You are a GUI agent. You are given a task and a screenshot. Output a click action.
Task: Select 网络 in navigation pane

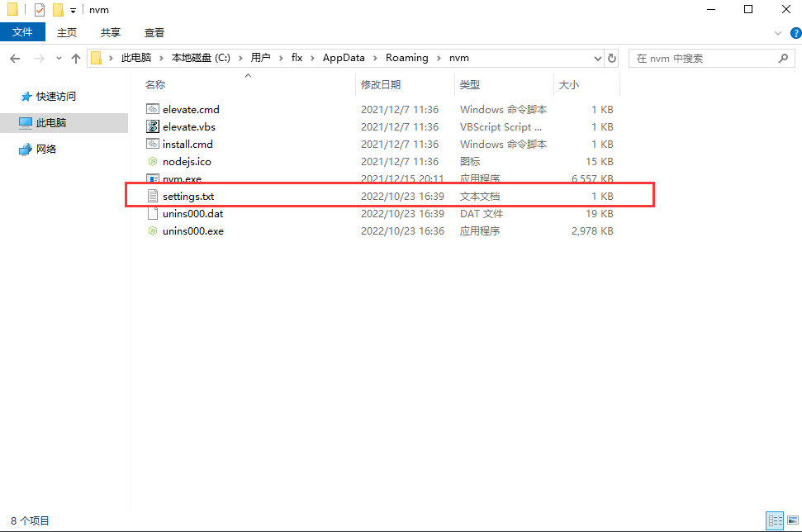[x=46, y=150]
